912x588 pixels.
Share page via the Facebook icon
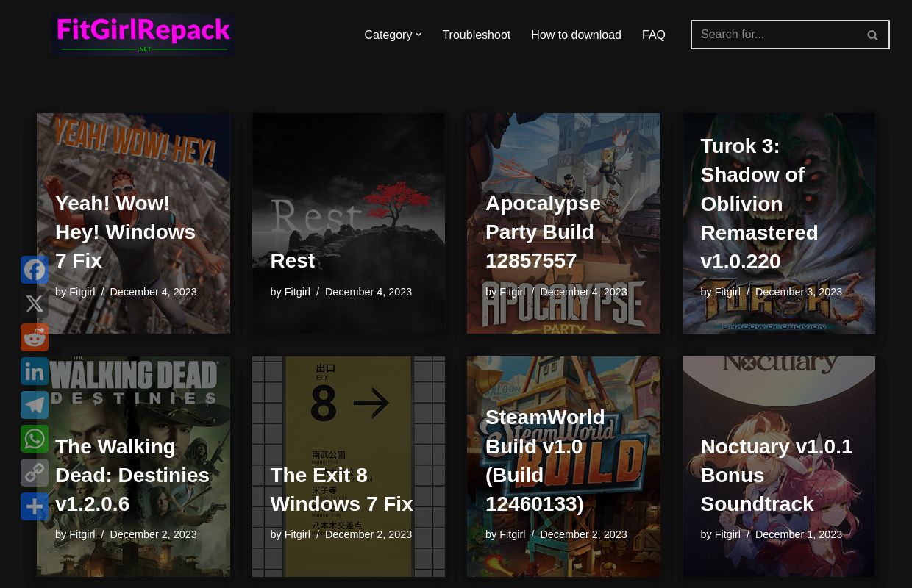pos(35,270)
